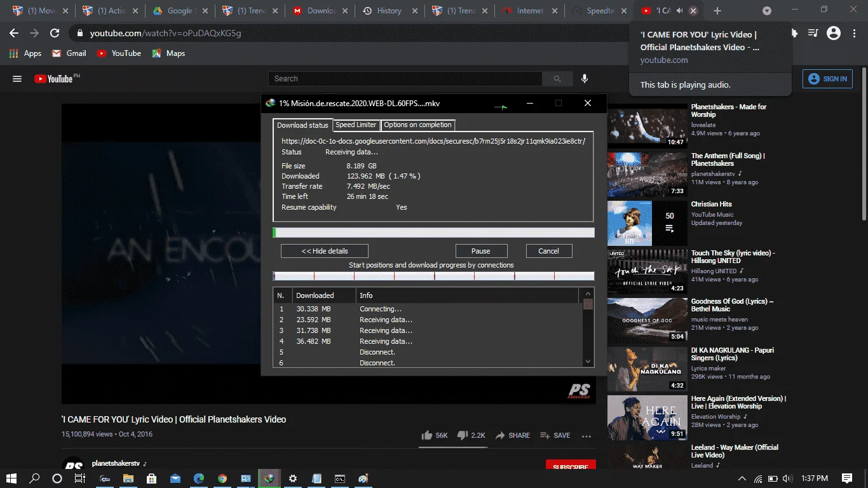Show hidden system tray icons
Viewport: 868px width, 488px height.
742,478
